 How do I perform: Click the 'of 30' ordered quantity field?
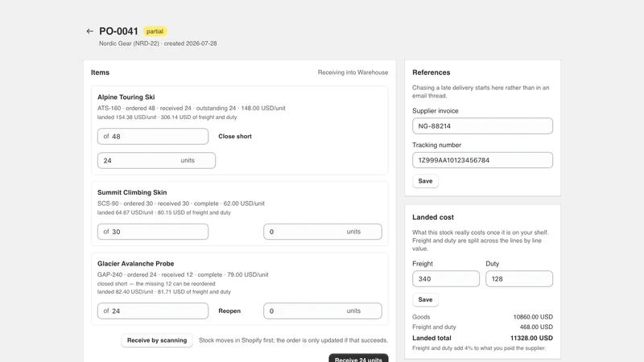153,232
